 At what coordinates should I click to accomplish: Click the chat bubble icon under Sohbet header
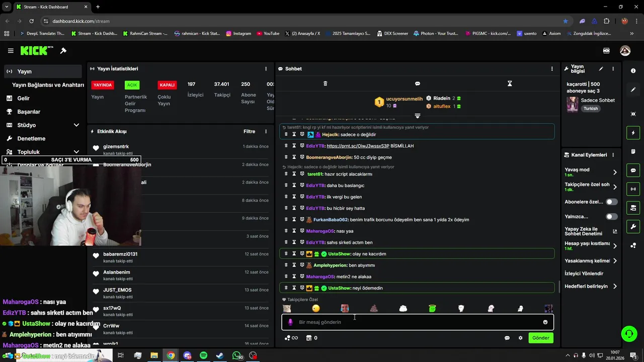tap(418, 83)
